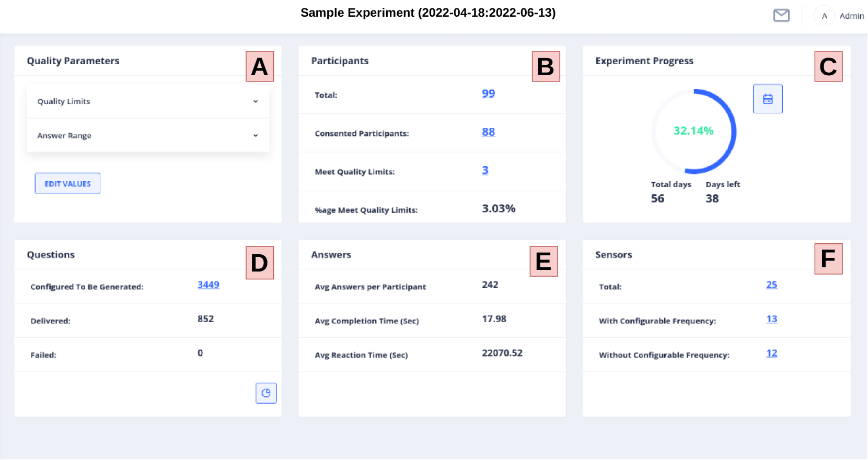
Task: Open total participants link 99
Action: click(488, 93)
